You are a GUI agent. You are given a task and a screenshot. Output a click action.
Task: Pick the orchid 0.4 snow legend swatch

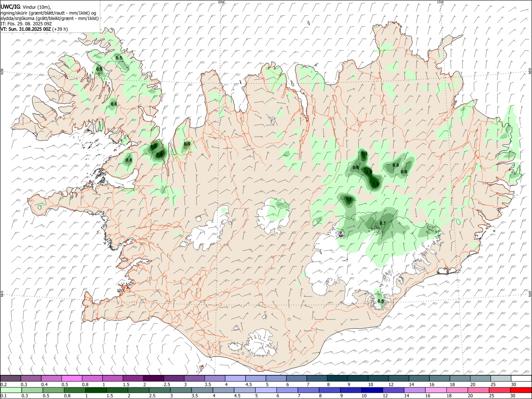coord(51,378)
